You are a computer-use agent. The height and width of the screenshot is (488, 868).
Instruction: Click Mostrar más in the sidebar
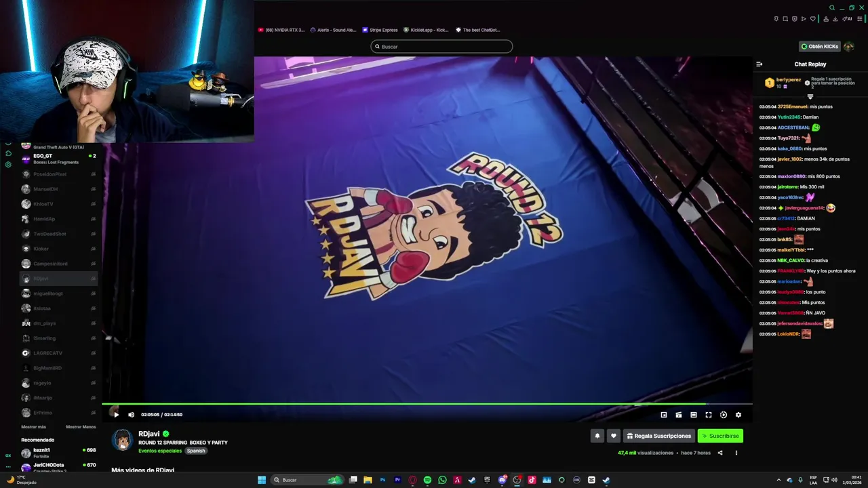click(x=34, y=427)
